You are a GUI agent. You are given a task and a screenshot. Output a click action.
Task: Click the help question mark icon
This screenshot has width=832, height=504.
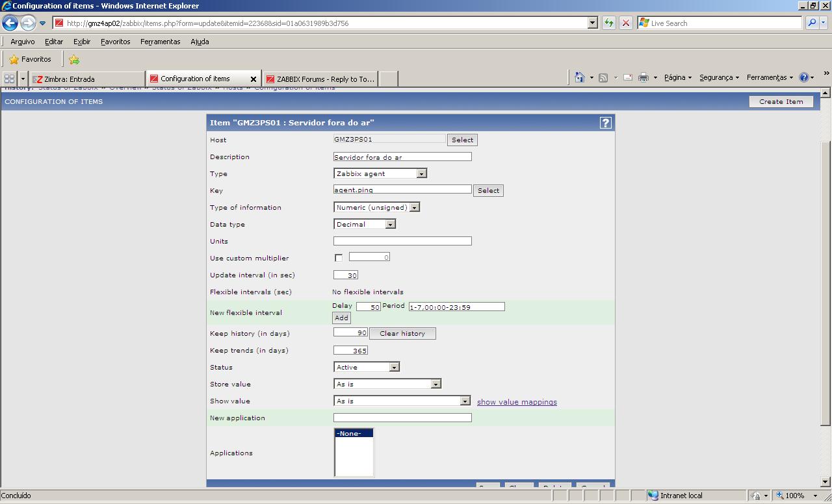coord(605,123)
